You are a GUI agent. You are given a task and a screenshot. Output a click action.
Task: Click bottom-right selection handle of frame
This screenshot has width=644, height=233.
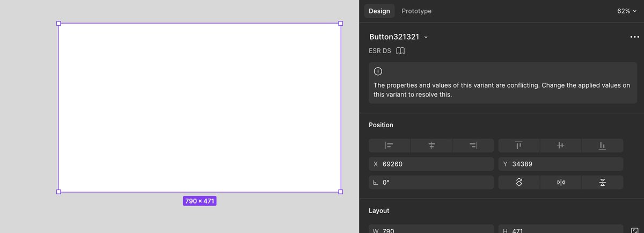[x=341, y=192]
